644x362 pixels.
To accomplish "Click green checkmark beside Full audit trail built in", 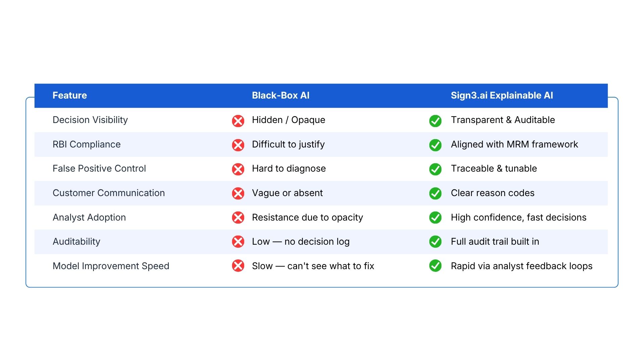I will coord(435,242).
